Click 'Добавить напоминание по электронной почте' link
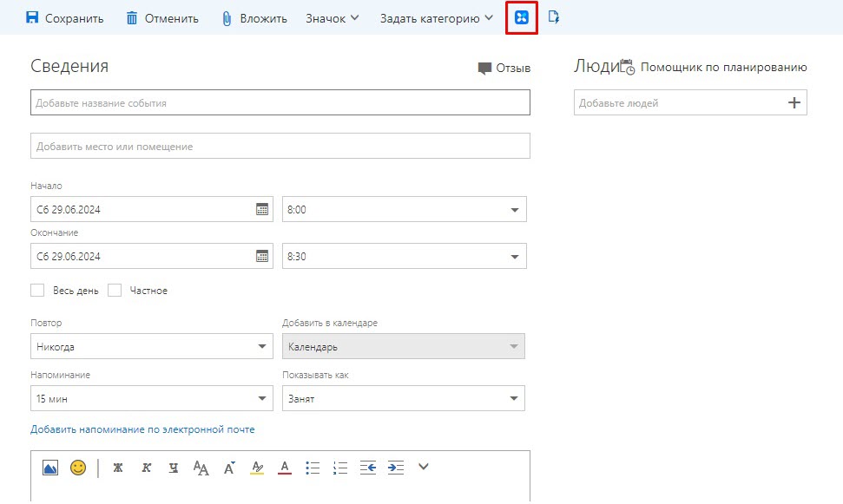 (x=142, y=429)
